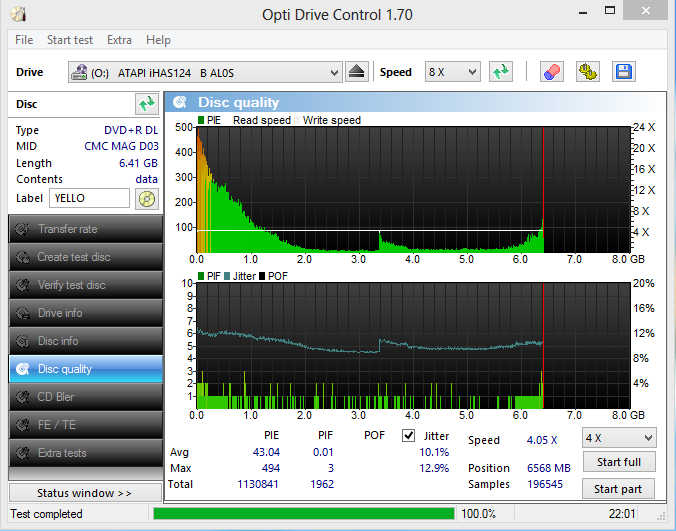Open the Extra tests panel
Screen dimensions: 676x531
click(x=86, y=453)
